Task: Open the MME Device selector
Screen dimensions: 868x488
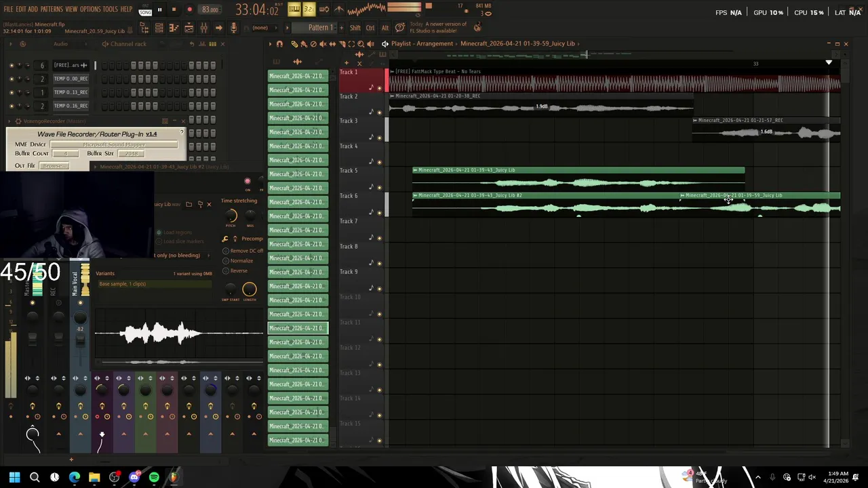Action: point(113,144)
